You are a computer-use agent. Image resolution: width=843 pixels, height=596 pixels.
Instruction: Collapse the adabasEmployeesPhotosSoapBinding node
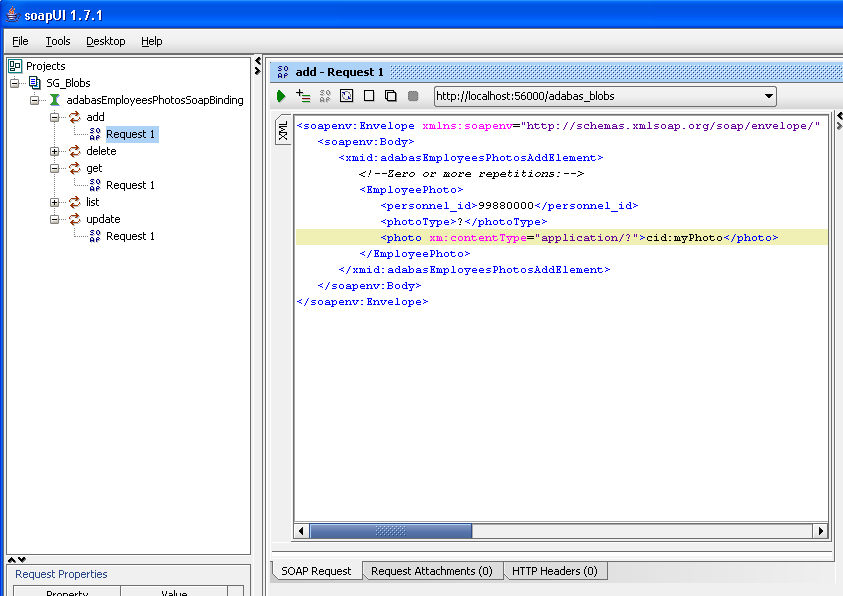point(35,100)
